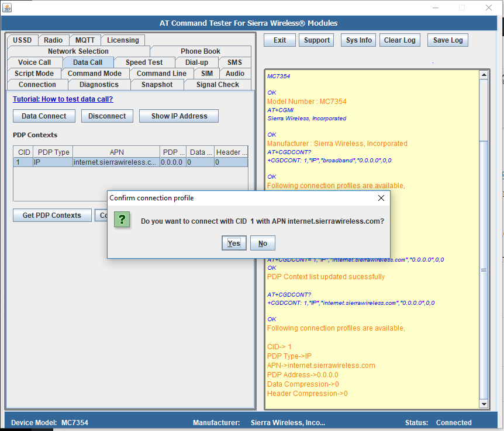Switch to the Script Mode tab

tap(34, 74)
